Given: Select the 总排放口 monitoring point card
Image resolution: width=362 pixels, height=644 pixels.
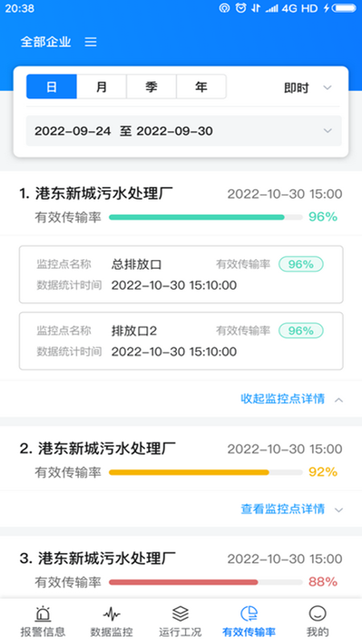Looking at the screenshot, I should point(181,275).
